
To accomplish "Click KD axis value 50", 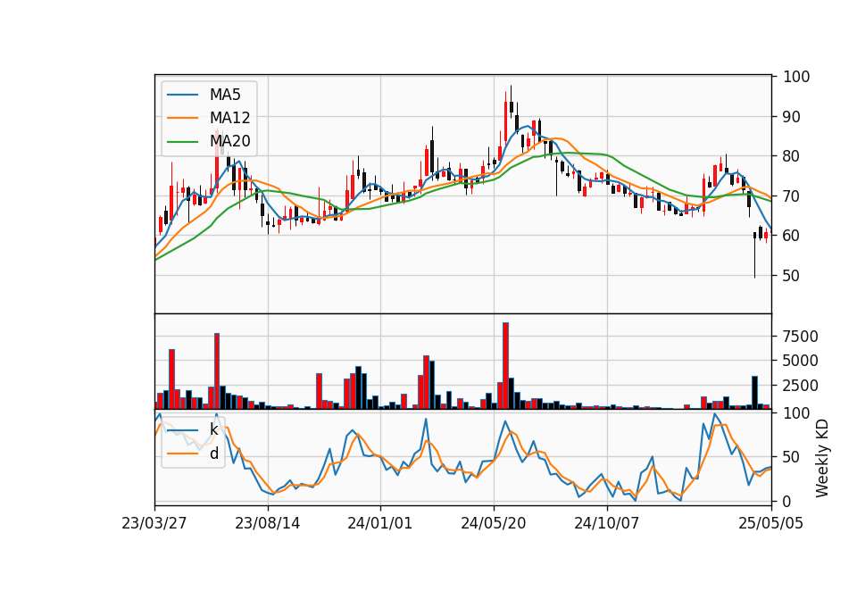I will tap(791, 457).
